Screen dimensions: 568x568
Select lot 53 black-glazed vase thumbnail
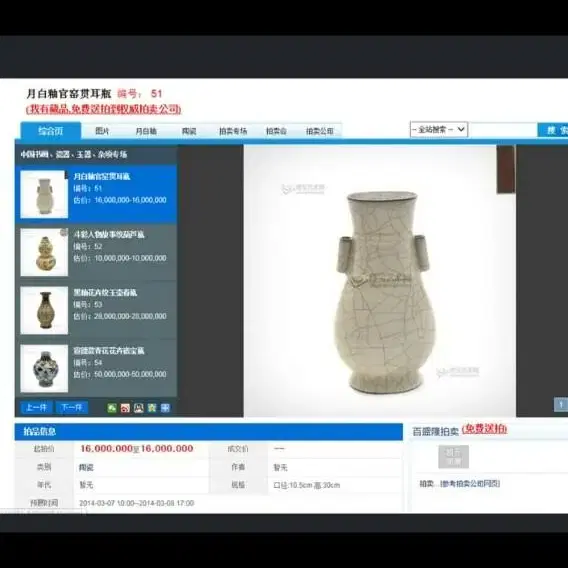point(44,310)
